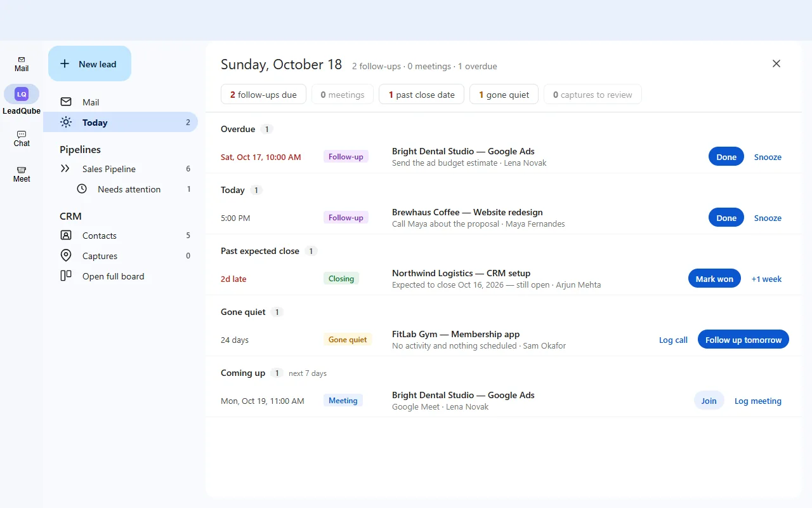The width and height of the screenshot is (812, 508).
Task: Click the sun icon beside Today
Action: click(66, 122)
